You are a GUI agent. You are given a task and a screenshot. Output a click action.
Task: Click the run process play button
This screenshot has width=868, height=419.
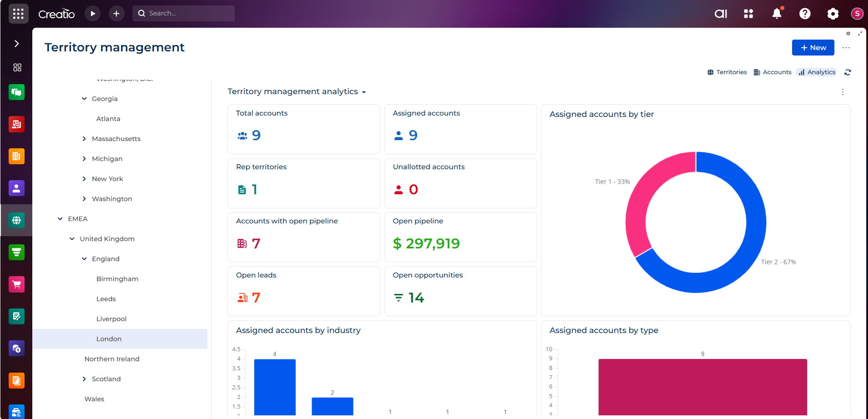click(93, 14)
